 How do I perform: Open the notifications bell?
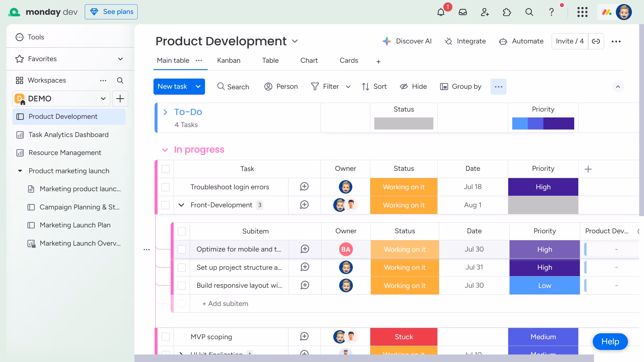(441, 12)
